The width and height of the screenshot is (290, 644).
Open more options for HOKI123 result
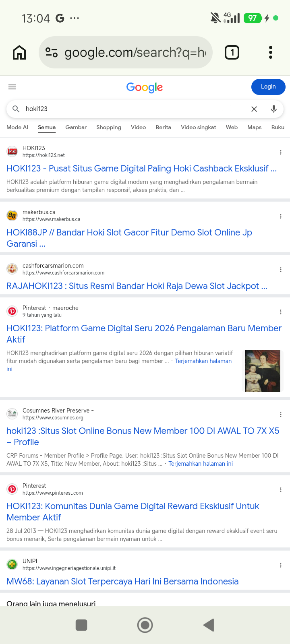pos(281,152)
